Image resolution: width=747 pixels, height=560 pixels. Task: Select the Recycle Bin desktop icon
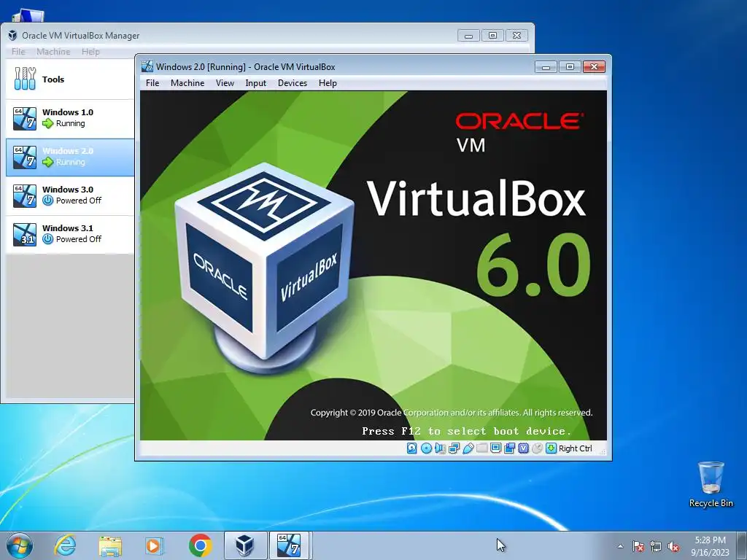pos(711,484)
